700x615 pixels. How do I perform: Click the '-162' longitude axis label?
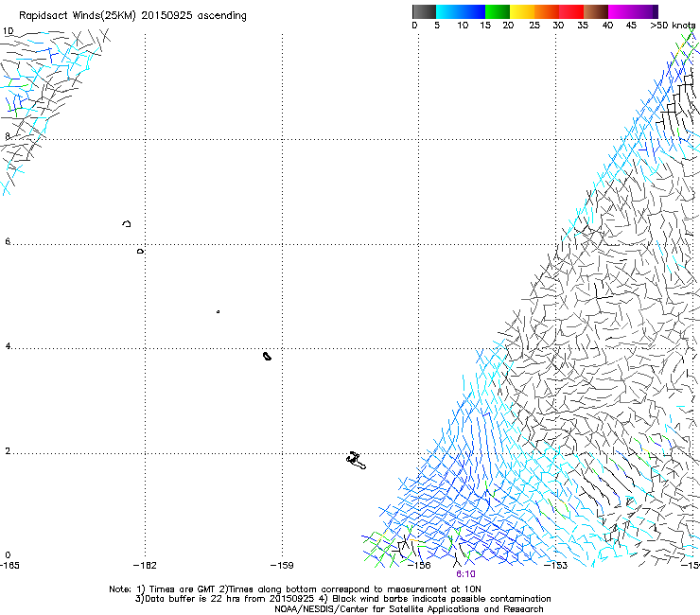[x=145, y=566]
